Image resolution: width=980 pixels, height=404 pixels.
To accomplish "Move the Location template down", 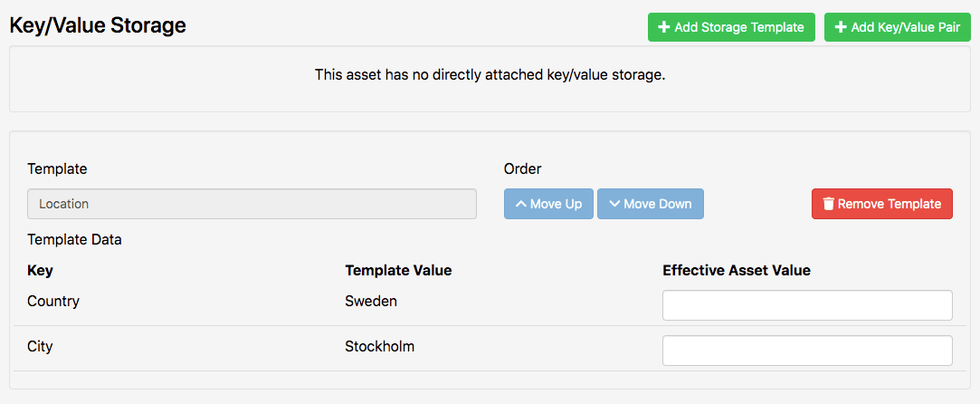I will coord(651,204).
